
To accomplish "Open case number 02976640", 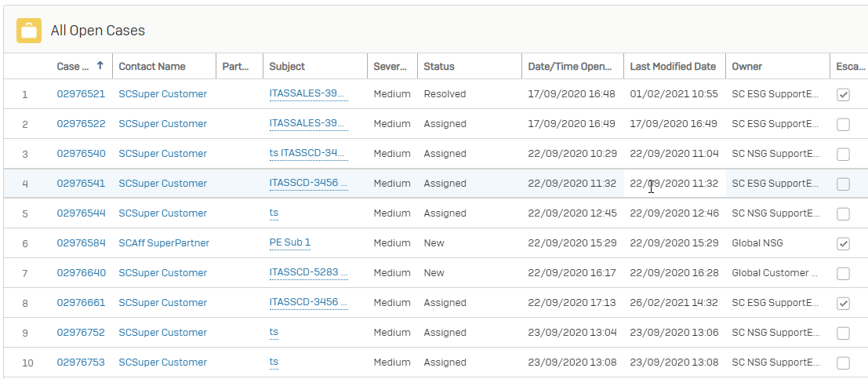I will [x=81, y=273].
